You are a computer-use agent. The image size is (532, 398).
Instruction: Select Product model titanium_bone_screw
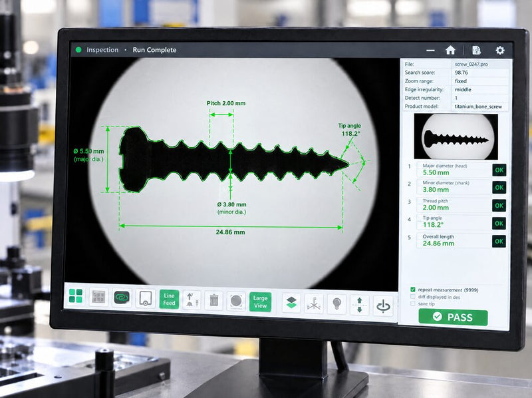[x=478, y=106]
